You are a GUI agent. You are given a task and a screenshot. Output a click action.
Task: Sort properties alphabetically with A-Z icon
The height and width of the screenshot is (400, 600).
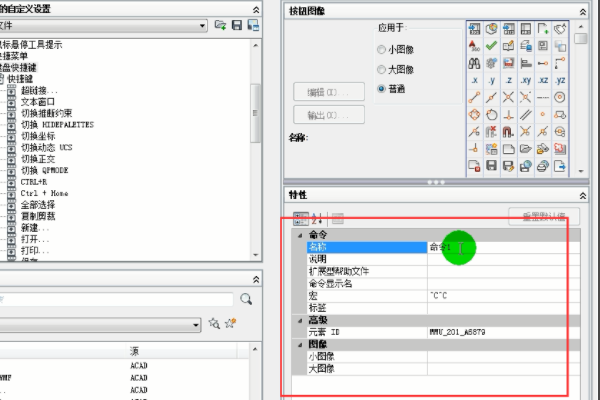(317, 219)
